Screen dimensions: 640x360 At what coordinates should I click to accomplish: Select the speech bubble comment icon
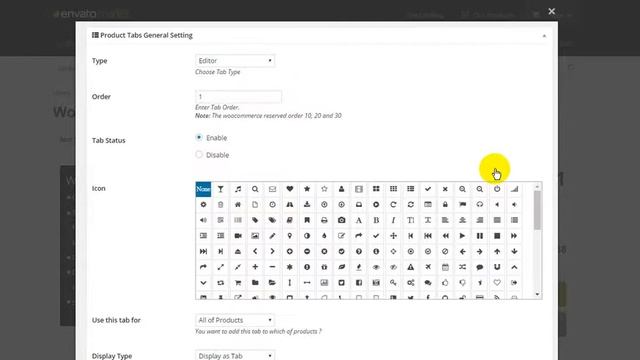(x=480, y=267)
